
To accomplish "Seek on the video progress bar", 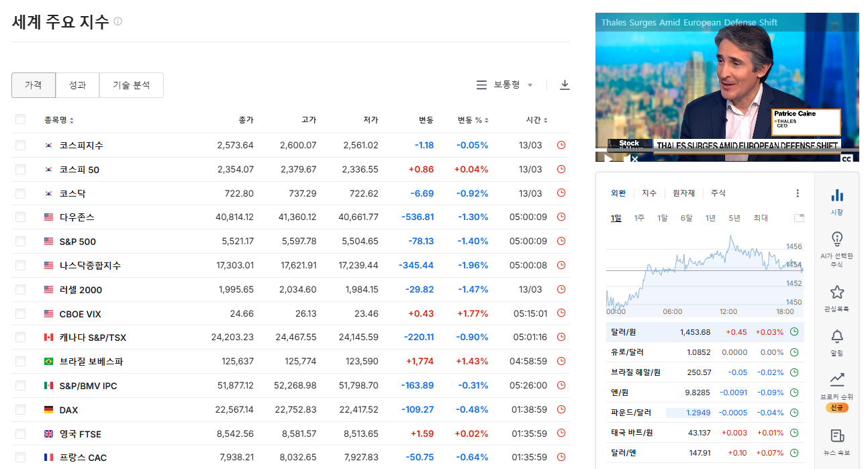I will point(726,149).
